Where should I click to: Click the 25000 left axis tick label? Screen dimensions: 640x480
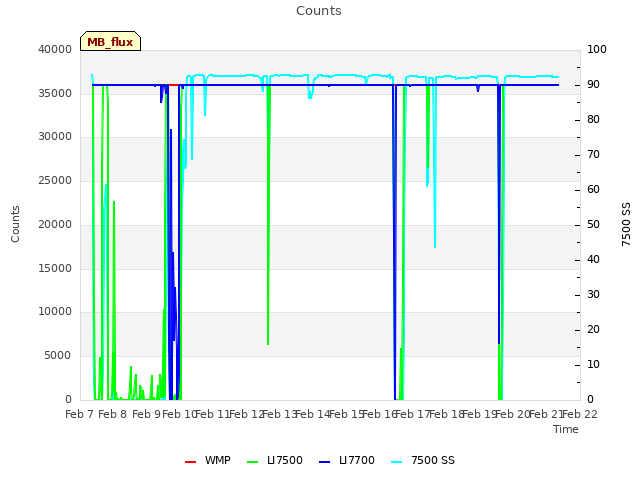pos(55,180)
